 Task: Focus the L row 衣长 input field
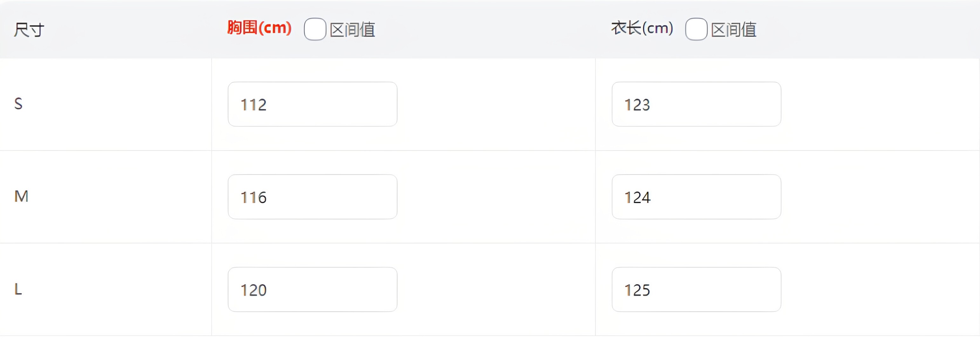pyautogui.click(x=696, y=289)
